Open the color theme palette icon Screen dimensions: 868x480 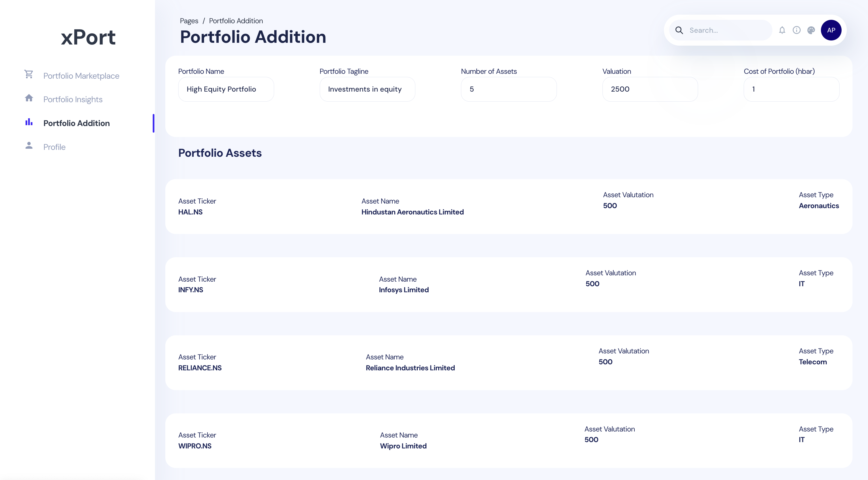tap(811, 30)
